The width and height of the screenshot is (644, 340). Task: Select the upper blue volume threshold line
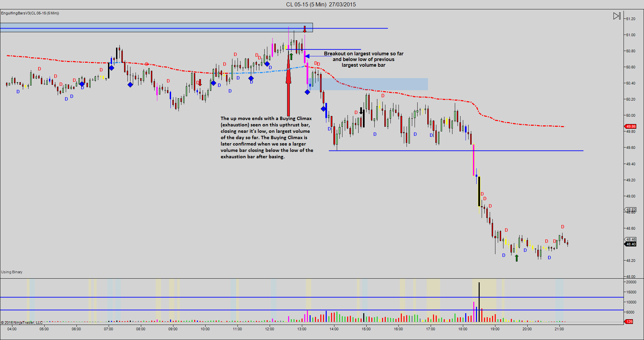312,297
